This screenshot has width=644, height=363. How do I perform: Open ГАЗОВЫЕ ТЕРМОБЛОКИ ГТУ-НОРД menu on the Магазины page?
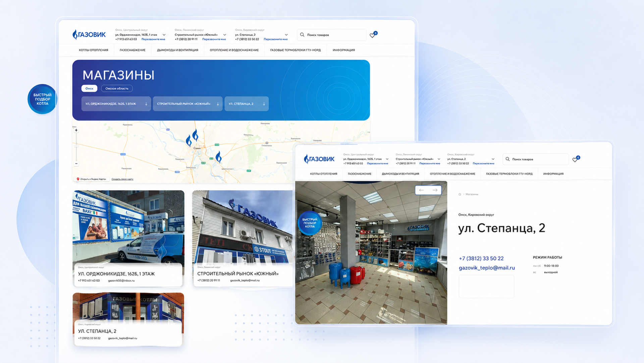coord(296,50)
